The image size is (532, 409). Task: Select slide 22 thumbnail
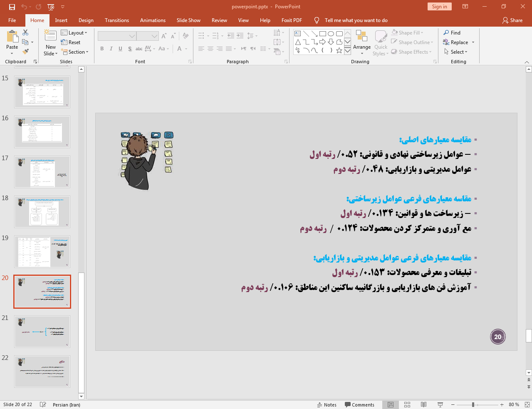[x=42, y=371]
